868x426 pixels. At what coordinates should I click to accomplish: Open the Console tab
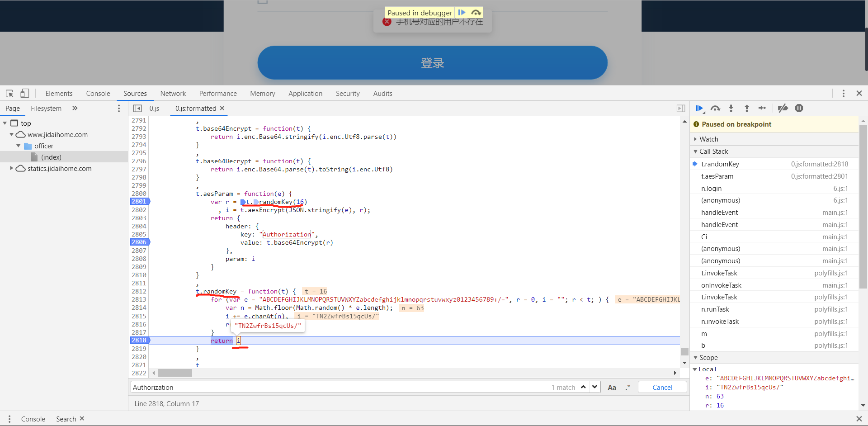tap(98, 93)
